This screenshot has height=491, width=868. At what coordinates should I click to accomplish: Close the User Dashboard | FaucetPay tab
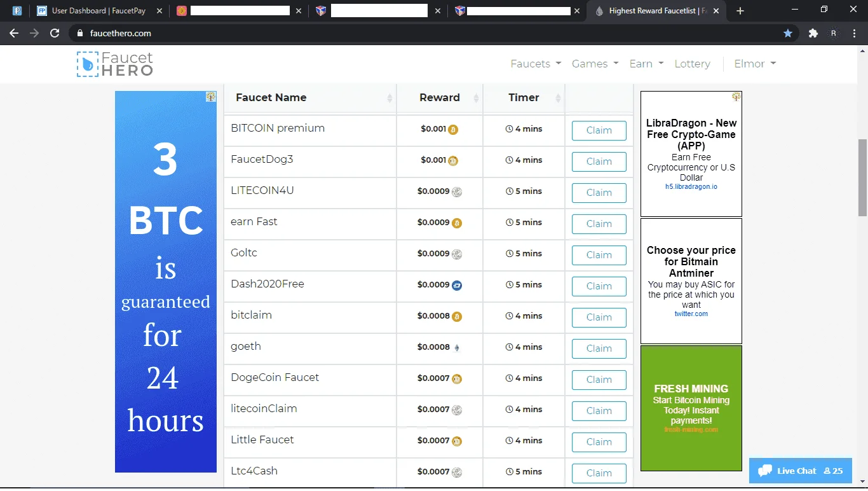click(158, 11)
